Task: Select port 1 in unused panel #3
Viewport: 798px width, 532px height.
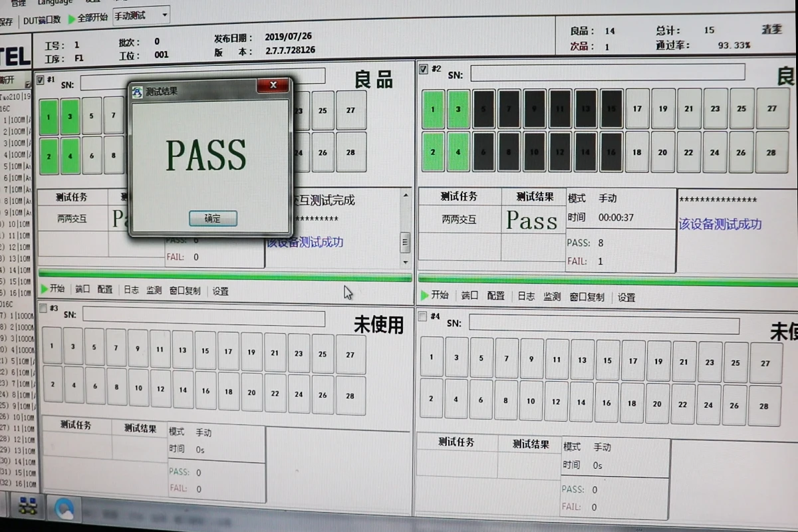Action: pos(51,346)
